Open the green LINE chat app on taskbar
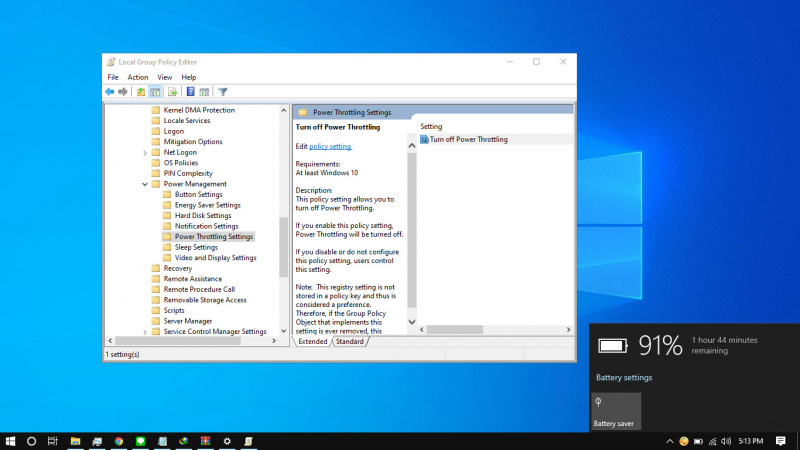 pyautogui.click(x=140, y=441)
